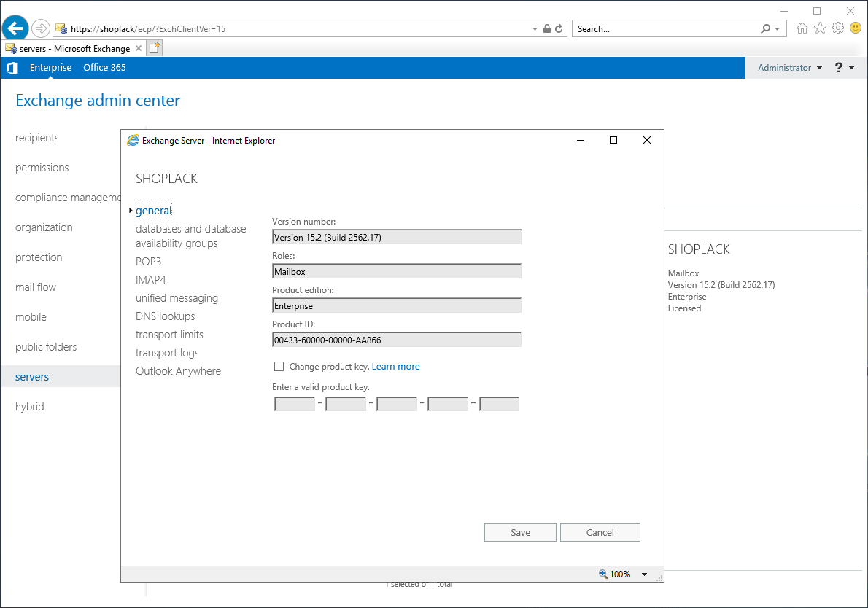Screen dimensions: 868x608
Task: Open browser Tools gear icon
Action: (x=838, y=28)
